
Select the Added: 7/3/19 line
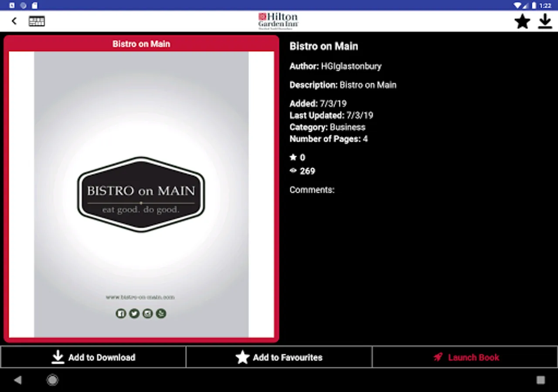[x=318, y=104]
